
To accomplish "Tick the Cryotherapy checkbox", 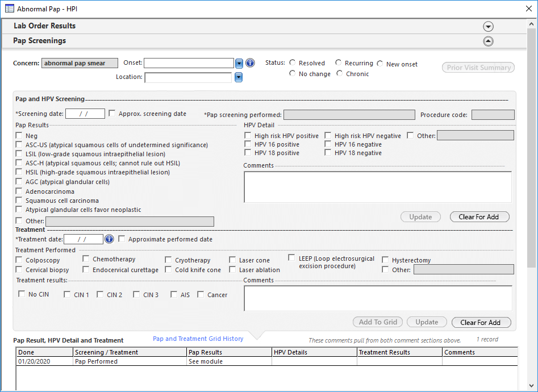I will point(168,260).
